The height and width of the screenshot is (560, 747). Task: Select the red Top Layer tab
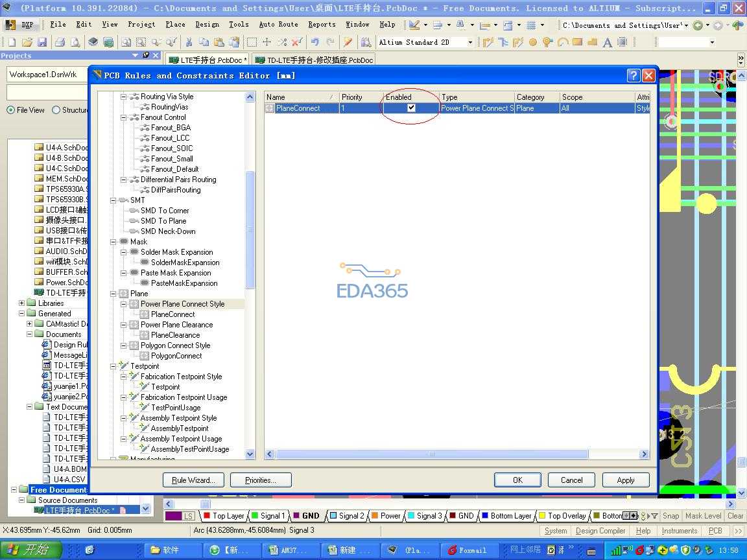[x=224, y=516]
